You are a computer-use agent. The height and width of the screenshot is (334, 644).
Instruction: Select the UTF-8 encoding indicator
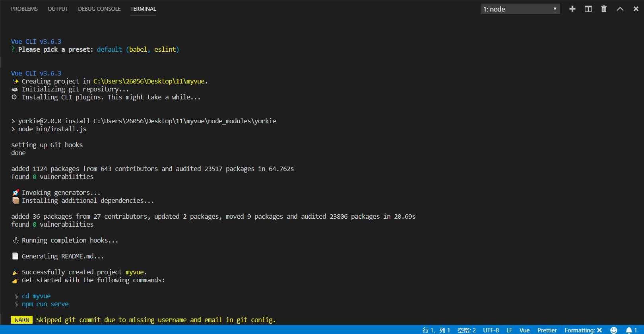[x=491, y=330]
